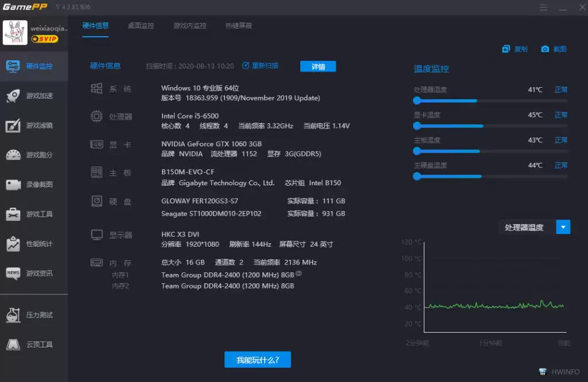The width and height of the screenshot is (588, 382).
Task: Click the HWINFO label in the status bar
Action: (564, 372)
